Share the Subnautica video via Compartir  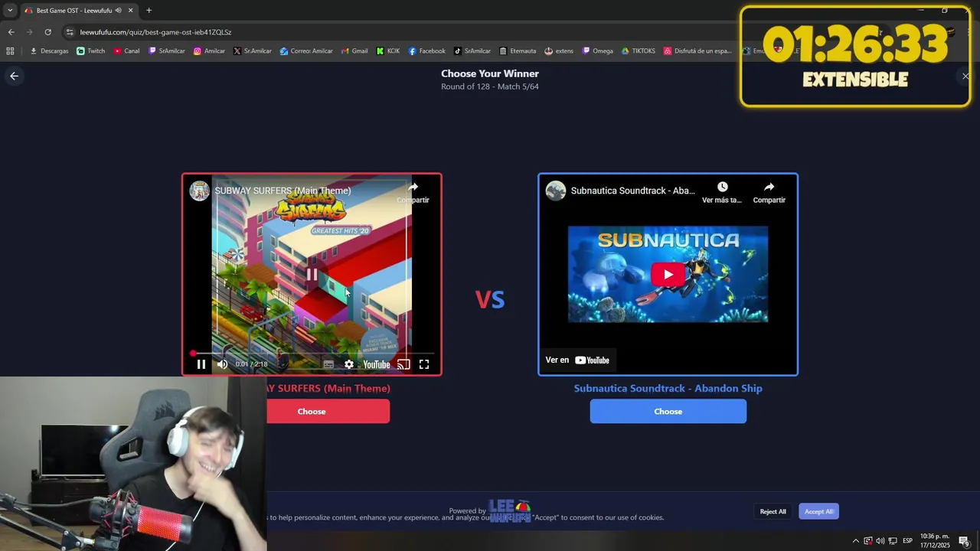coord(769,192)
